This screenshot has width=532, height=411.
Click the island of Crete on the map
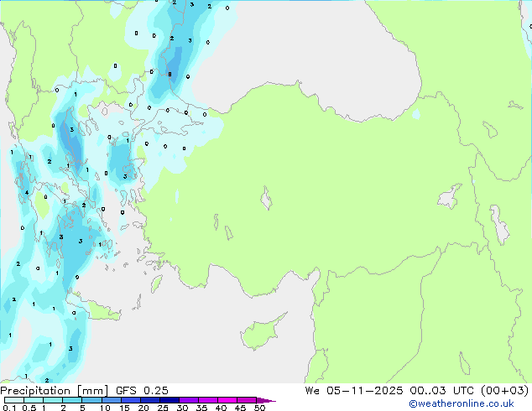pos(96,310)
